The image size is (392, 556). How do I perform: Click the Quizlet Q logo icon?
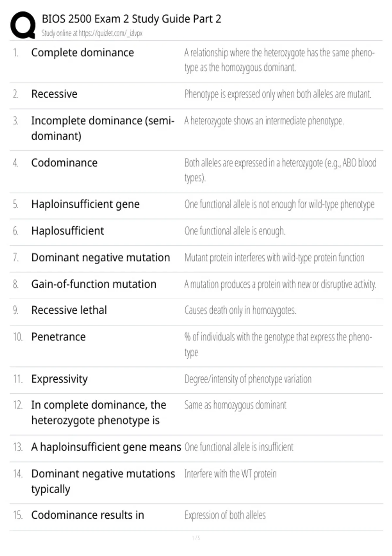(23, 25)
